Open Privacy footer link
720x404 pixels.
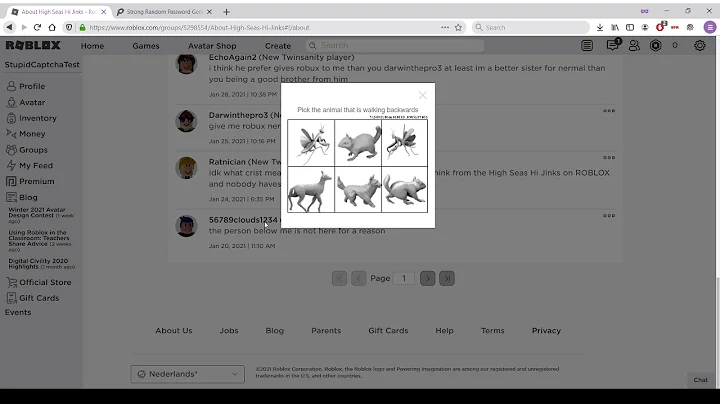point(546,331)
